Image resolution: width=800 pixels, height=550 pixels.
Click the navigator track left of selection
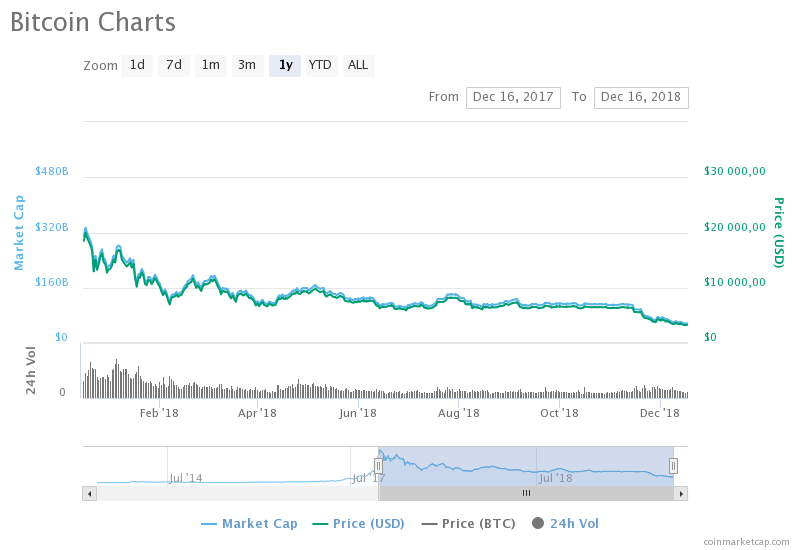(x=237, y=493)
